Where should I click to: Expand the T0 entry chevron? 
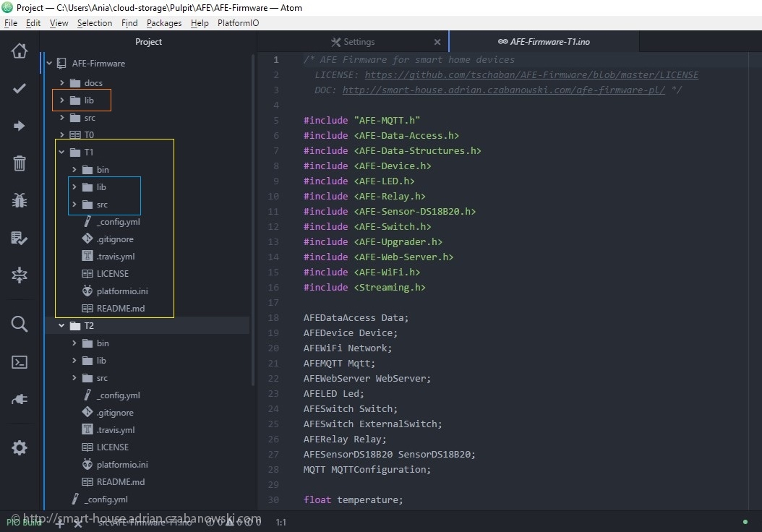pyautogui.click(x=61, y=134)
